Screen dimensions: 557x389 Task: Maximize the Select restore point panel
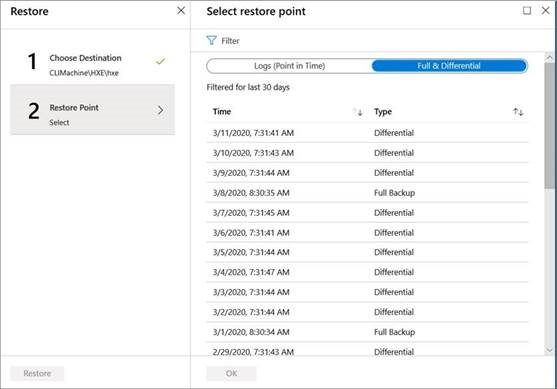coord(527,11)
